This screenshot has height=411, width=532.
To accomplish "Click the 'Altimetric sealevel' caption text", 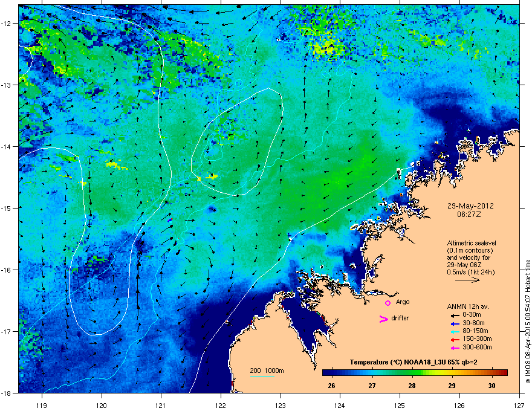I will (x=472, y=243).
